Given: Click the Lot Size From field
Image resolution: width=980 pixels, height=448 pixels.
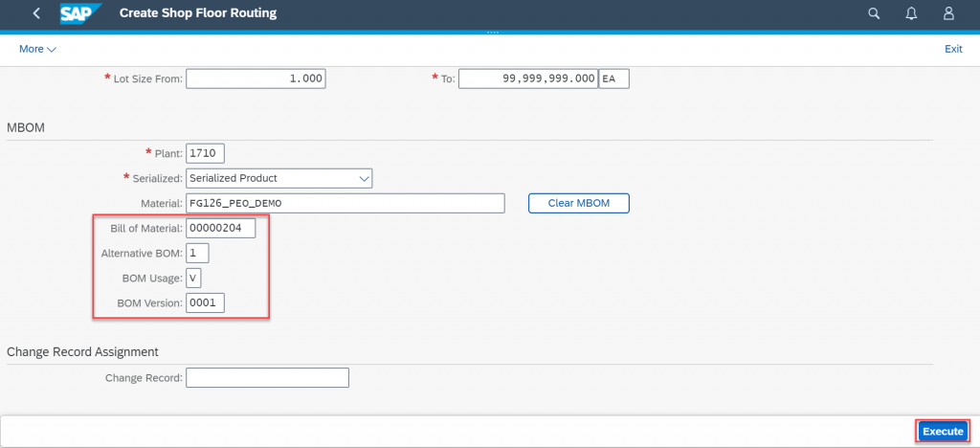Looking at the screenshot, I should (256, 78).
